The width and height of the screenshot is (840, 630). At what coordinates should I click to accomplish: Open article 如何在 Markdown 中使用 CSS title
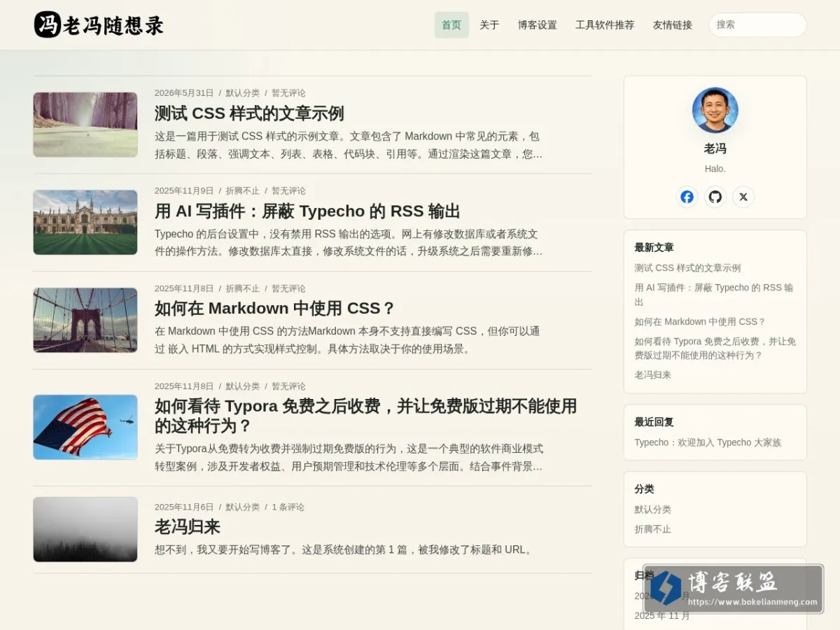click(x=276, y=309)
